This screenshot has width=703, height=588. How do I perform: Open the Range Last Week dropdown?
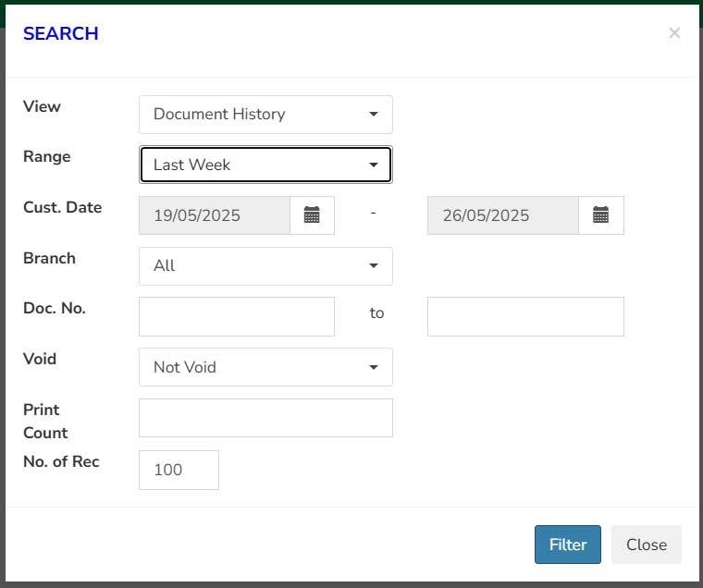265,165
